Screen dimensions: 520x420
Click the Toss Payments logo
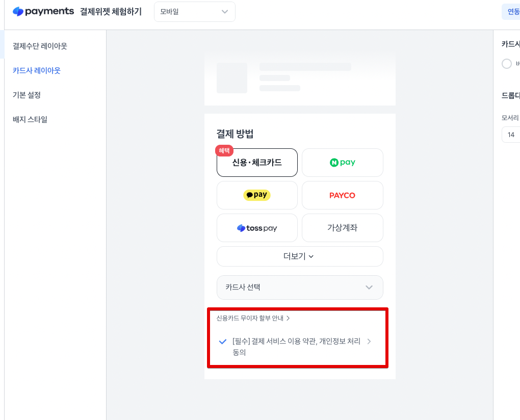(43, 11)
